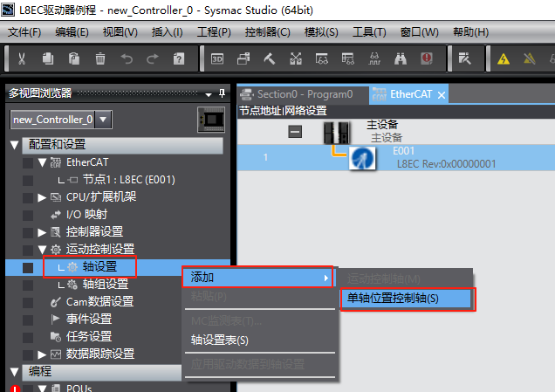The height and width of the screenshot is (392, 555).
Task: Collapse the 编程 section
Action: click(15, 372)
